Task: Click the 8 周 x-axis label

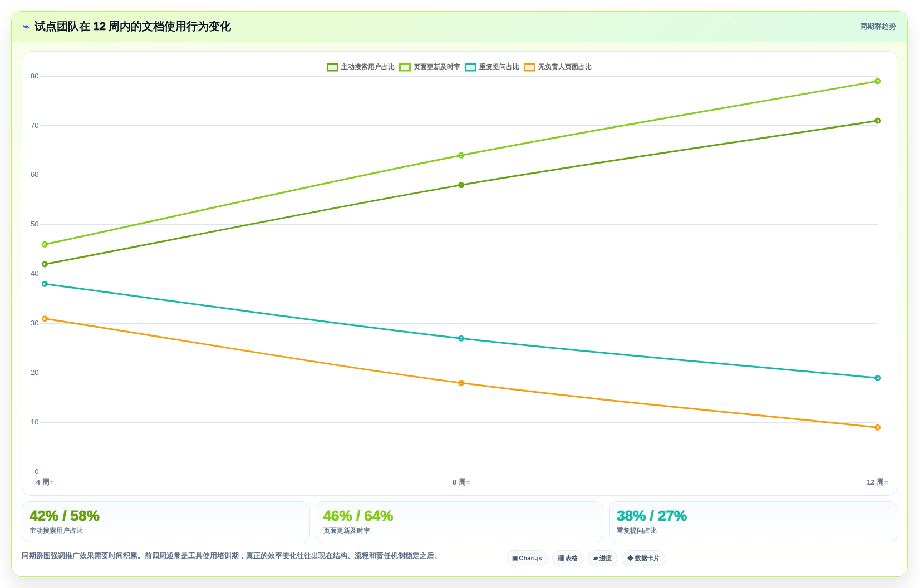Action: [461, 482]
